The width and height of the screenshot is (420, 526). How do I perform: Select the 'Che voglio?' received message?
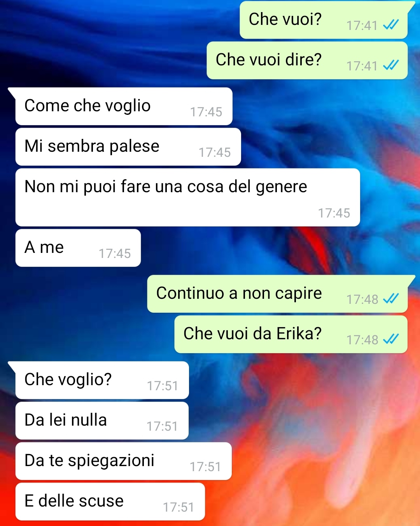(102, 380)
